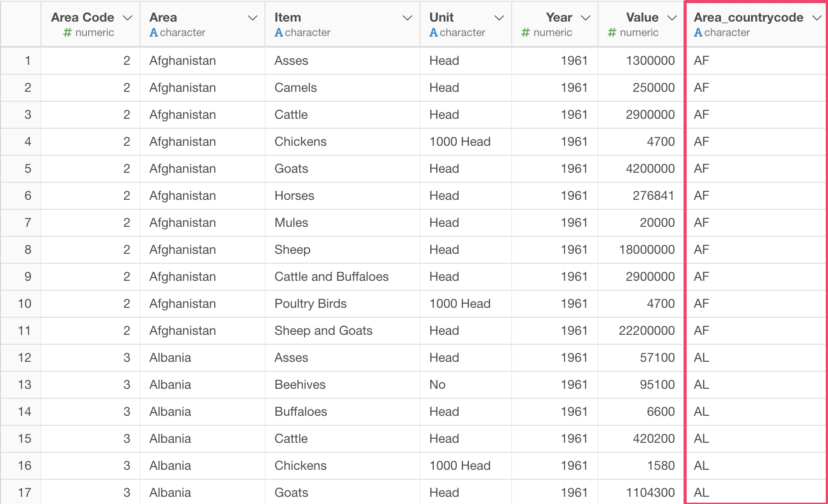Screen dimensions: 828x504
Task: Click the Horses item cell
Action: click(342, 196)
